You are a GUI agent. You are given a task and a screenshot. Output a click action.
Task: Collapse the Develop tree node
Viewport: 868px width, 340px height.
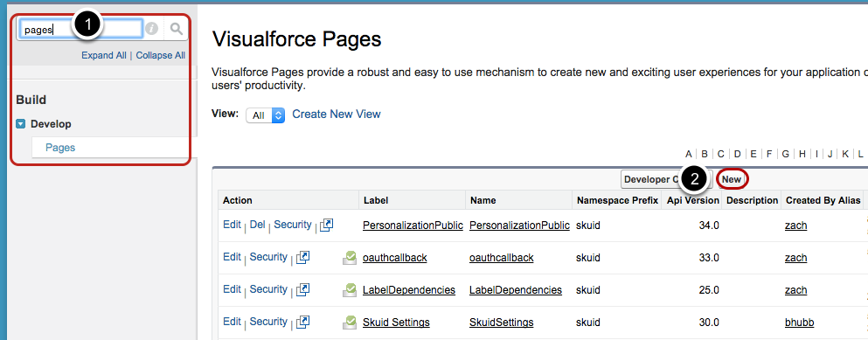[21, 124]
